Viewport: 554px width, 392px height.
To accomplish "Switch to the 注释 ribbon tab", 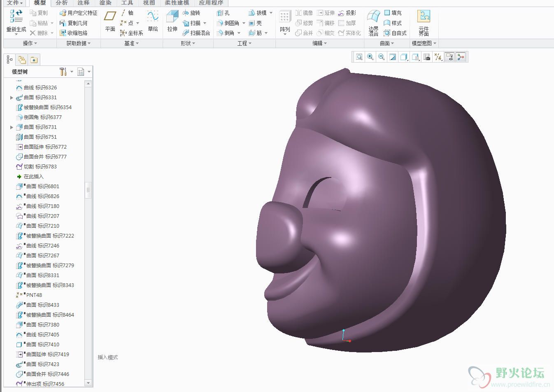I will pos(84,3).
